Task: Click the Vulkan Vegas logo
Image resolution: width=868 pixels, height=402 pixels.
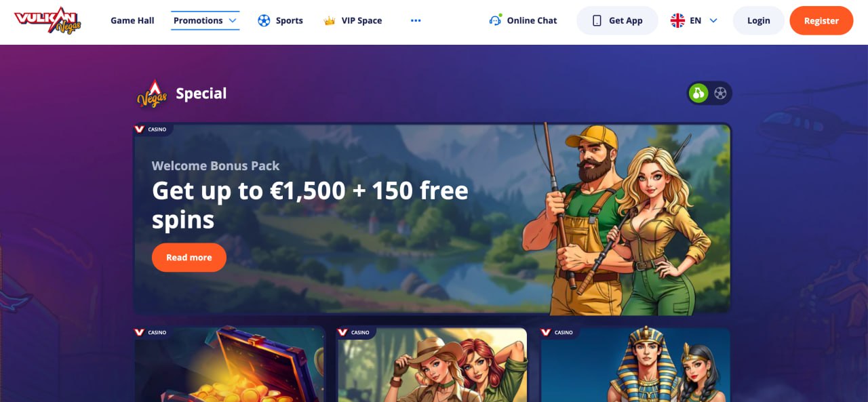Action: [48, 20]
